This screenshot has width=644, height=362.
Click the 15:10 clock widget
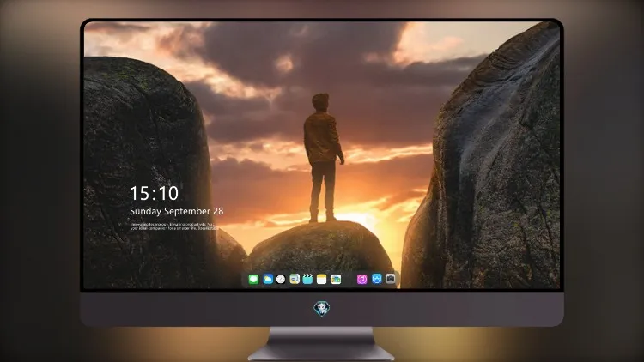tap(155, 193)
